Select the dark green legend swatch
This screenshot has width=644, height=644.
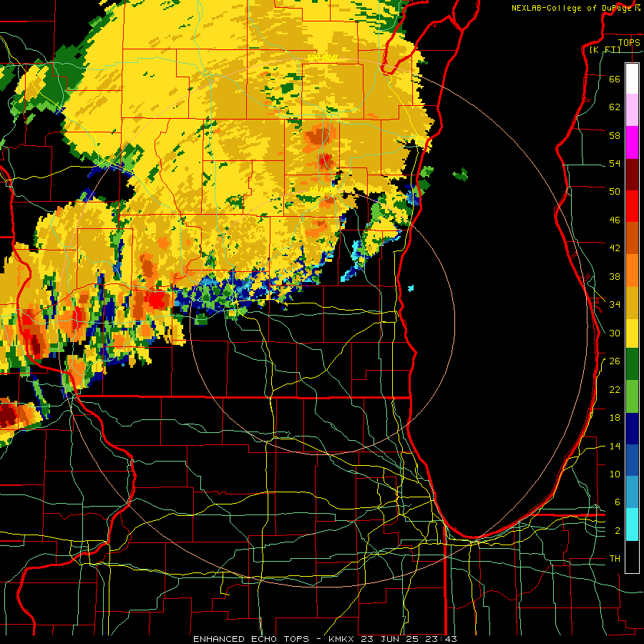[632, 364]
